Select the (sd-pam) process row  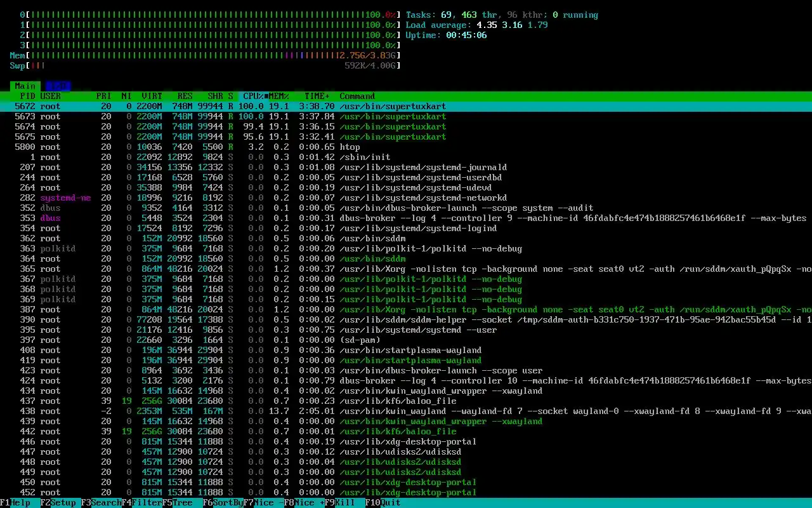pos(406,340)
